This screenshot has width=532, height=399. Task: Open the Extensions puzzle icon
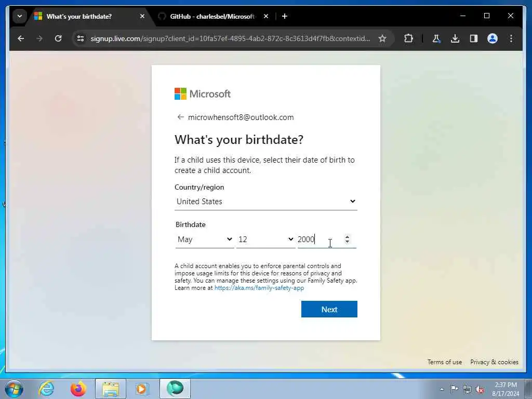click(408, 38)
